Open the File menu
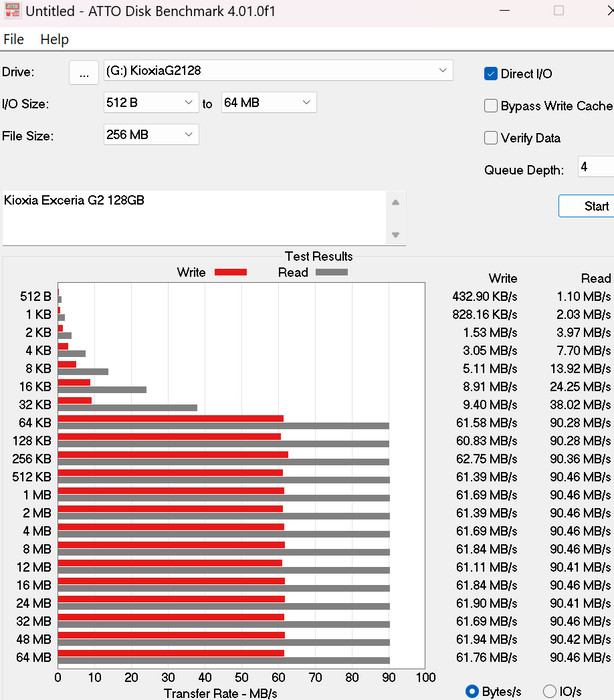Viewport: 614px width, 700px height. (x=13, y=39)
